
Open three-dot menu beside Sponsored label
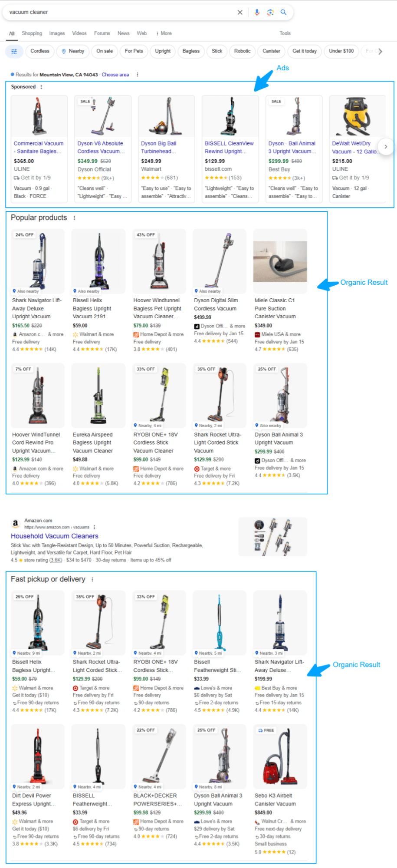(x=41, y=87)
